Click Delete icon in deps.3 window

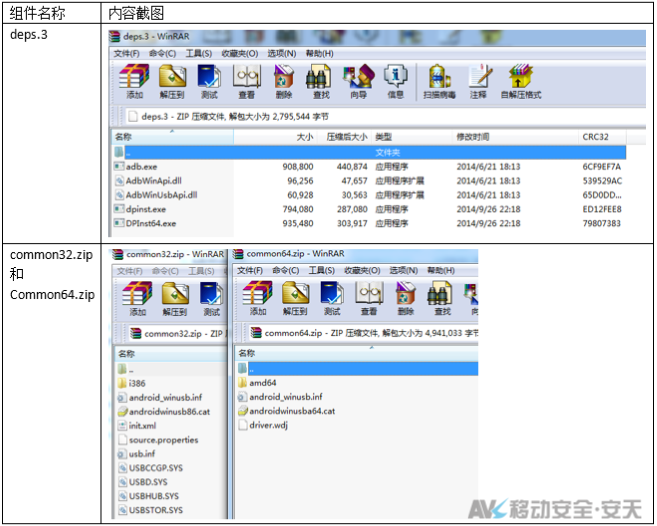point(284,81)
